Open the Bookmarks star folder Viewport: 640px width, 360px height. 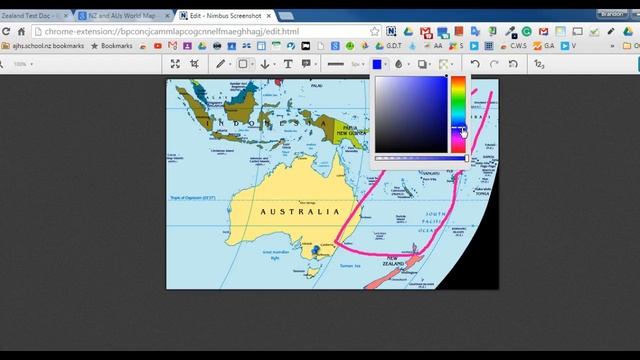[111, 46]
